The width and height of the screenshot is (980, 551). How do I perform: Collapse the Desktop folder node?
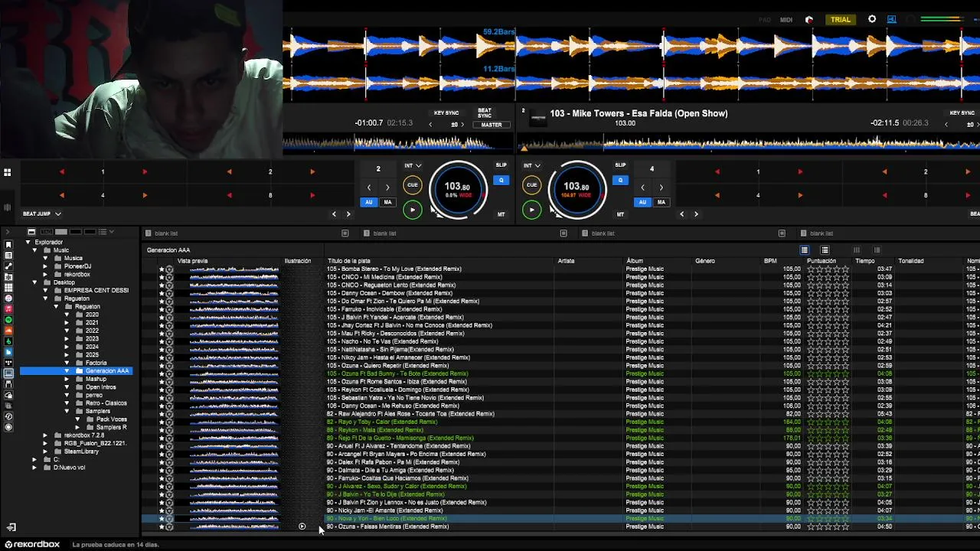(34, 282)
